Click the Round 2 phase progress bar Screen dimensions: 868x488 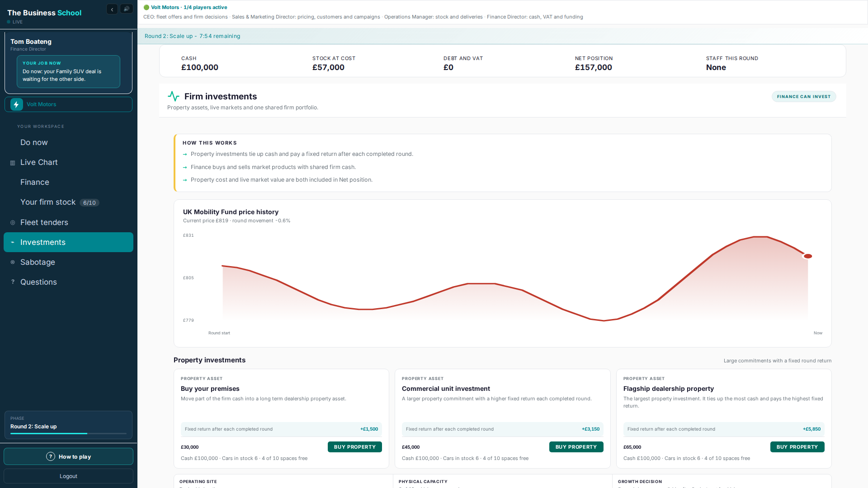click(x=68, y=433)
